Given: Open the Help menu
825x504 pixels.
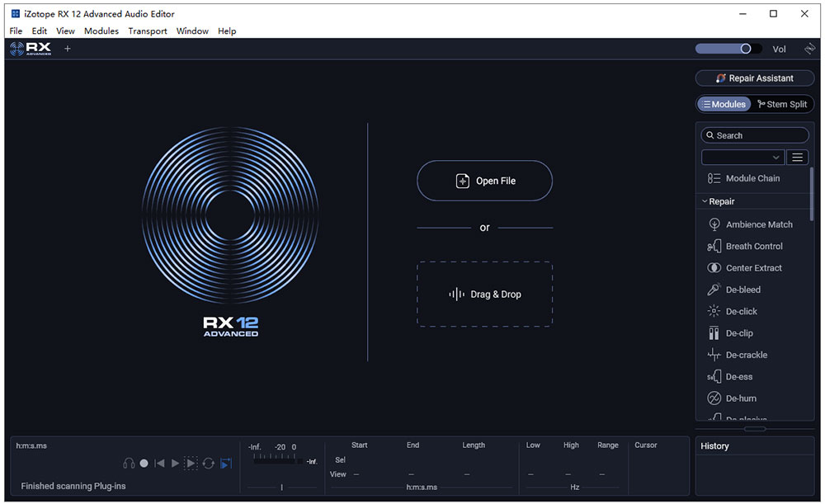Looking at the screenshot, I should [x=227, y=31].
